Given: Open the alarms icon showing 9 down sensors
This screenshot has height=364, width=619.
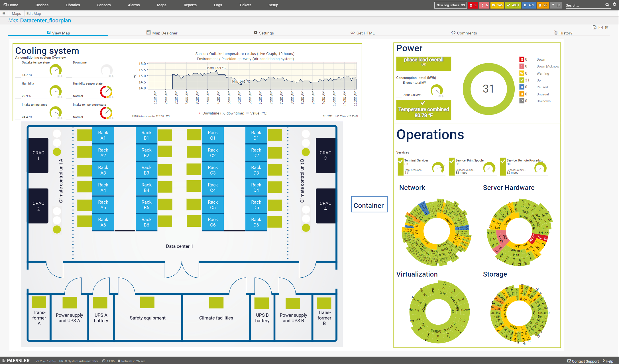Looking at the screenshot, I should pyautogui.click(x=473, y=5).
